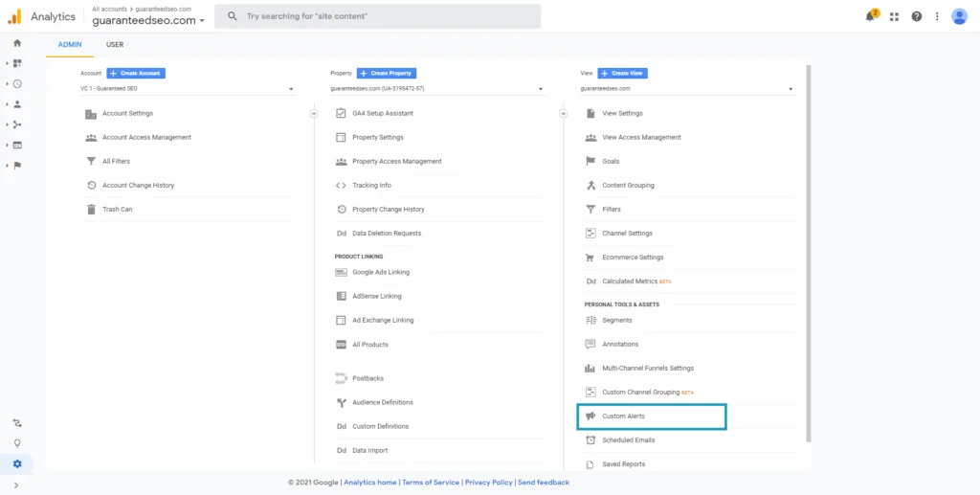Screen dimensions: 980x495
Task: Click the Admin gear icon in sidebar
Action: tap(17, 463)
